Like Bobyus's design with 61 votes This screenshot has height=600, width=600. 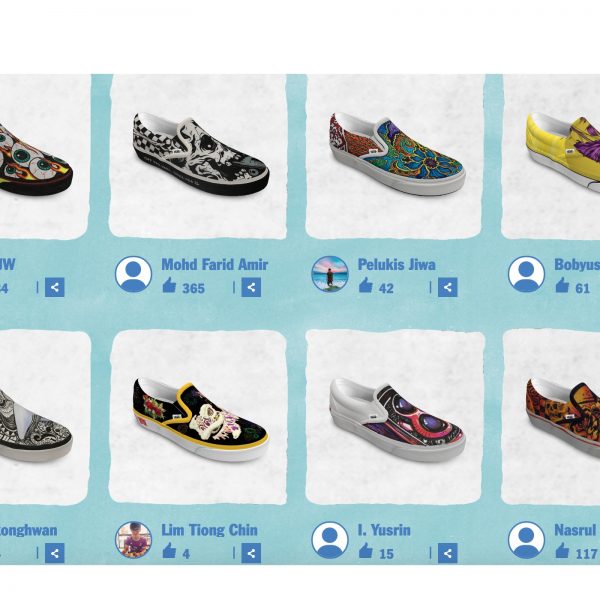click(562, 285)
